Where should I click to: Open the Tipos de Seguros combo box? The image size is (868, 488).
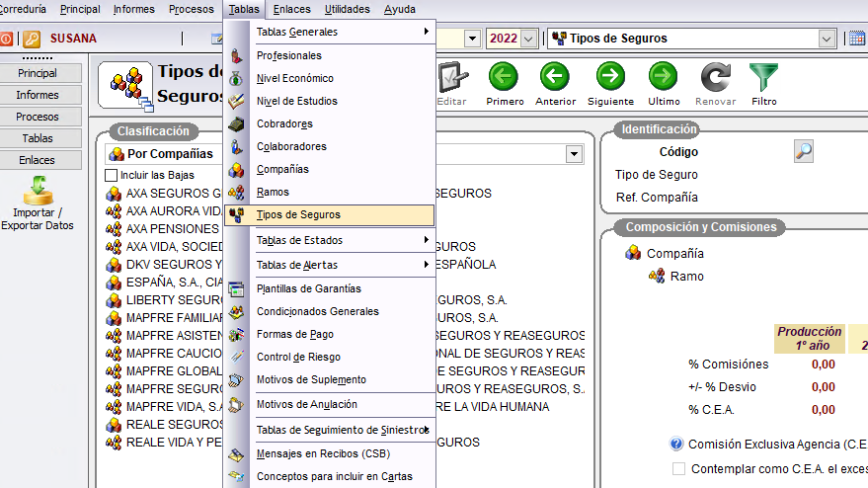pos(826,39)
